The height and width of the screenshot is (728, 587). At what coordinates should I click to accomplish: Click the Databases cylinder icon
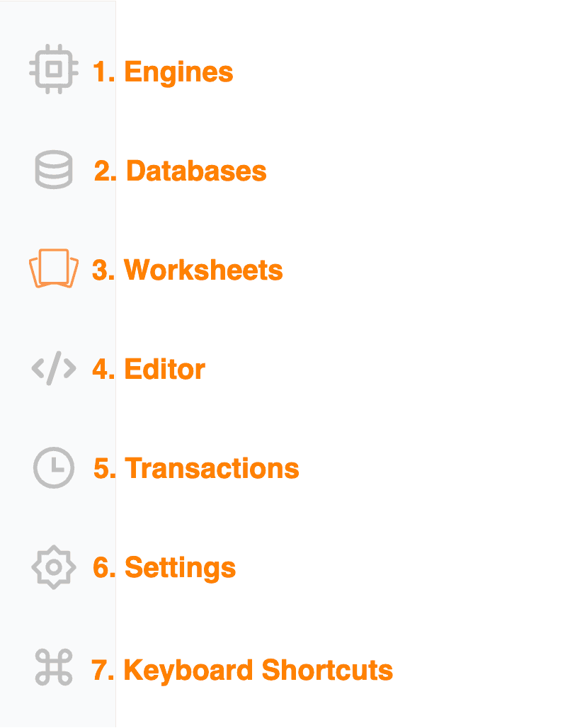pyautogui.click(x=54, y=170)
